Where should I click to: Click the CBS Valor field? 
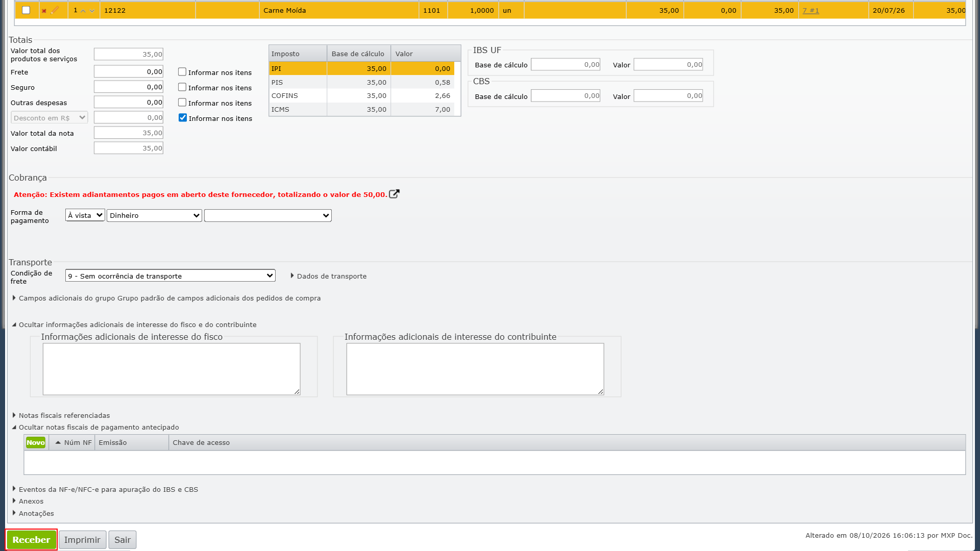click(668, 95)
